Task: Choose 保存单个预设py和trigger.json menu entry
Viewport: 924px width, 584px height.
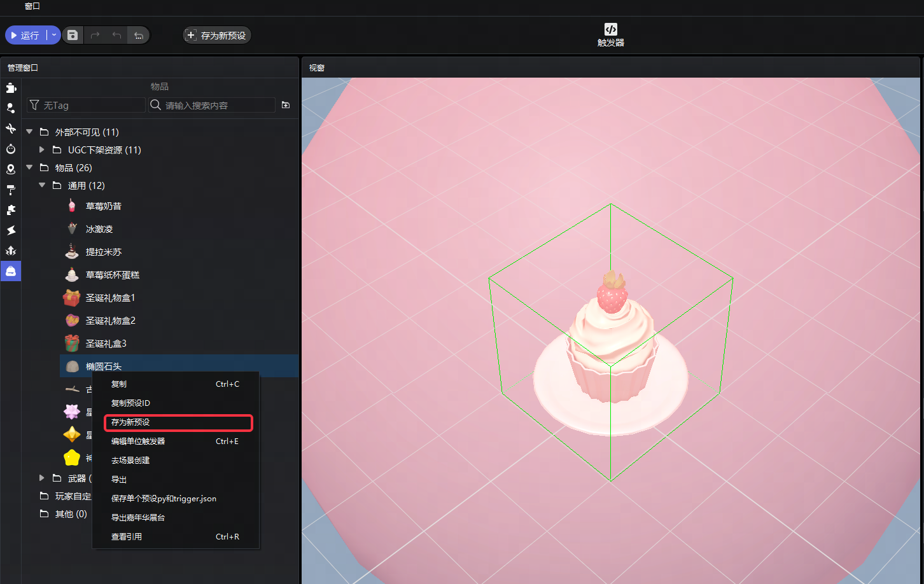Action: [176, 498]
